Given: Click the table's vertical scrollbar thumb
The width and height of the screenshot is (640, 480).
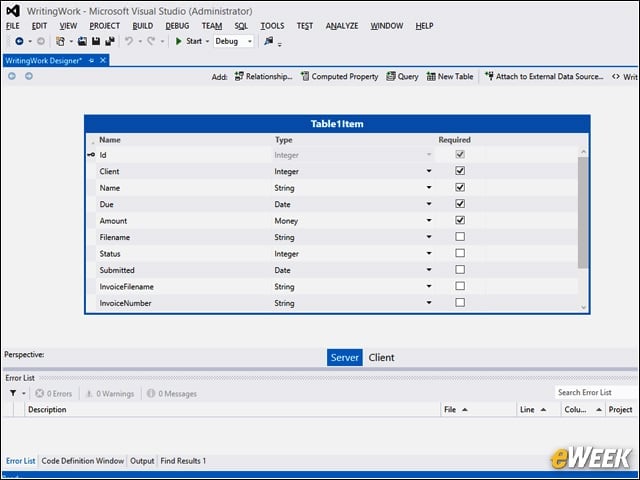Looking at the screenshot, I should coord(583,212).
